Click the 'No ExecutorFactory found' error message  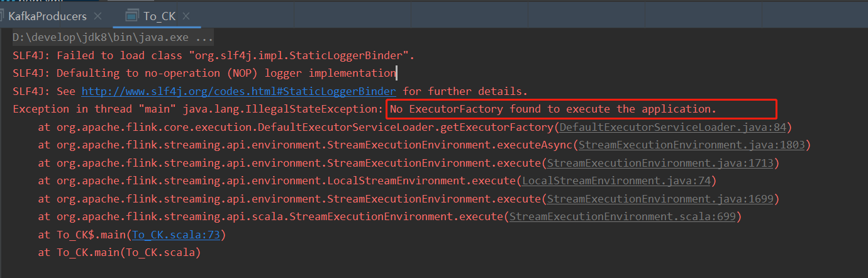point(554,109)
